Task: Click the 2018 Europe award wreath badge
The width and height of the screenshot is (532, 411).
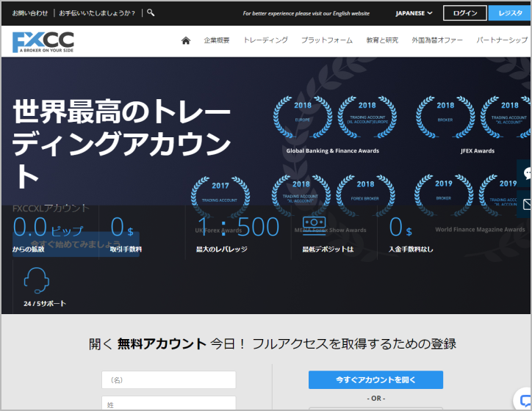Action: click(303, 116)
